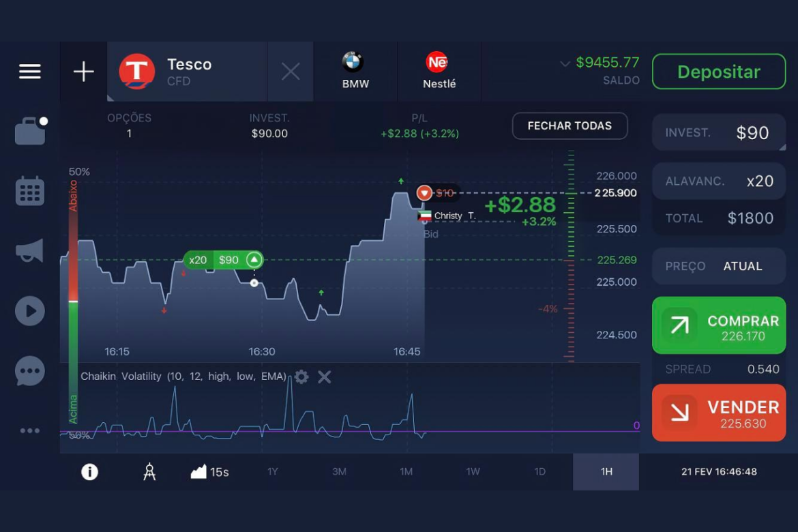Click the x20 $90 open position marker
Screen dimensions: 798x532
224,260
